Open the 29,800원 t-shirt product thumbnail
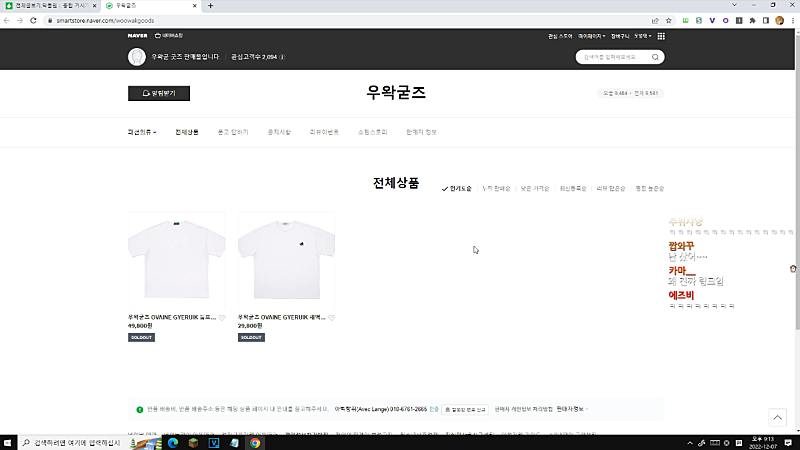 point(286,260)
